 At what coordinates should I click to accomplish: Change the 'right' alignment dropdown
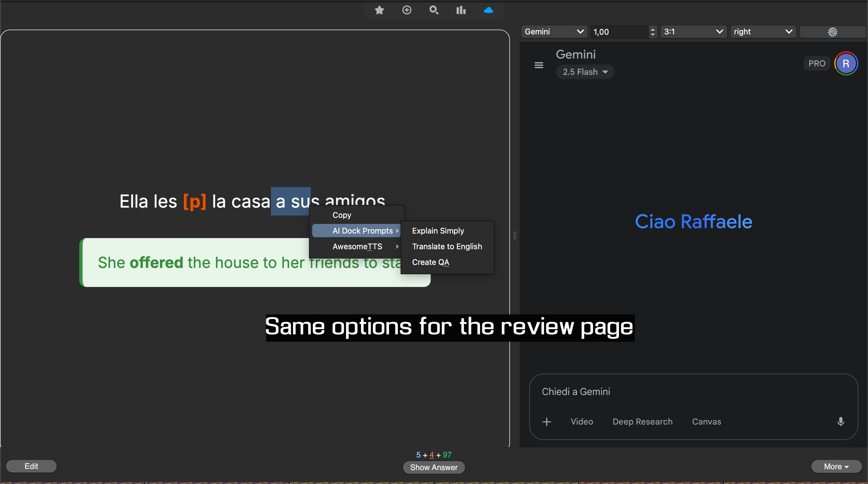click(763, 32)
